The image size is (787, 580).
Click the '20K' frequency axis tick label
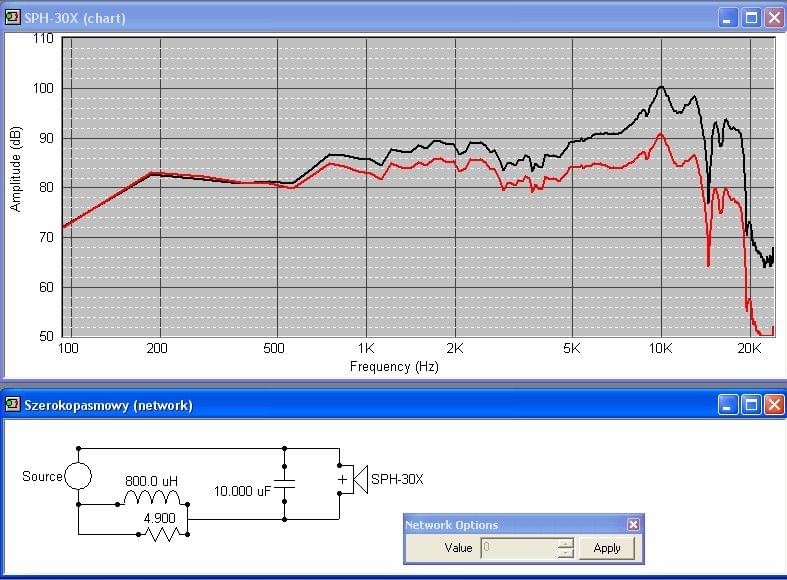749,348
